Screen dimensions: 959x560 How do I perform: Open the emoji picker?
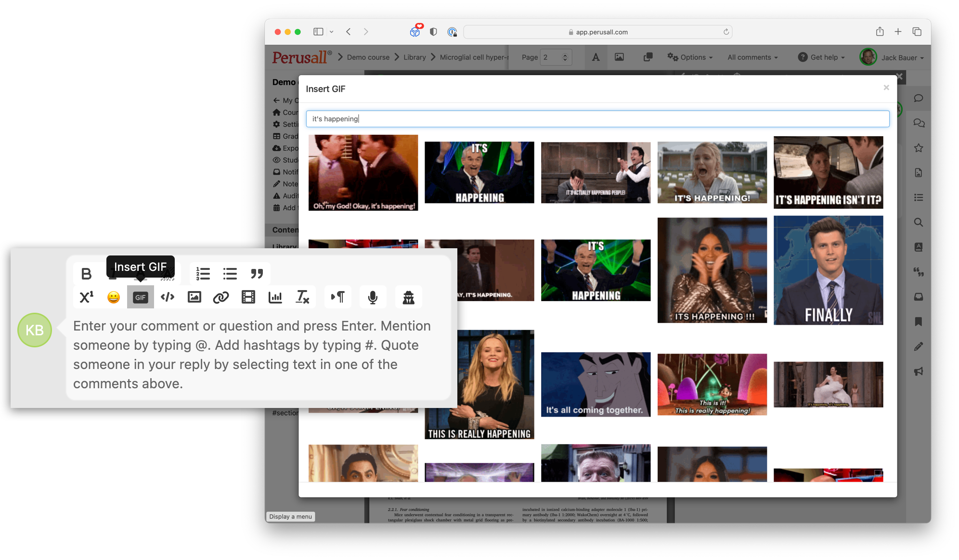tap(114, 297)
